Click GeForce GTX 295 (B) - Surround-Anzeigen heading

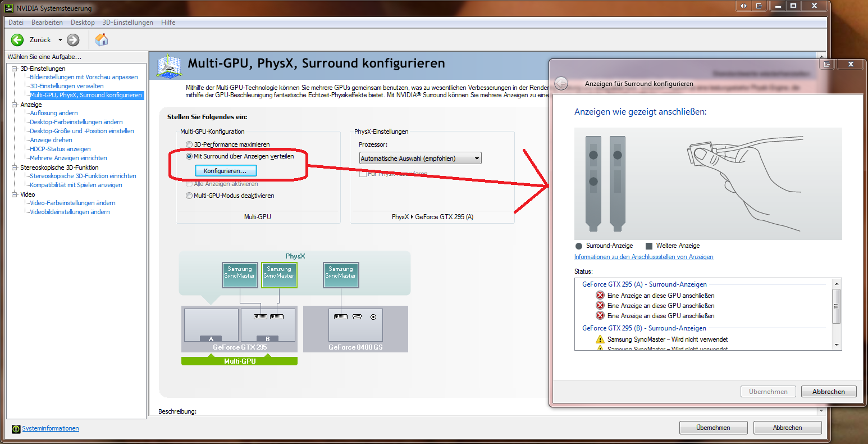tap(645, 328)
